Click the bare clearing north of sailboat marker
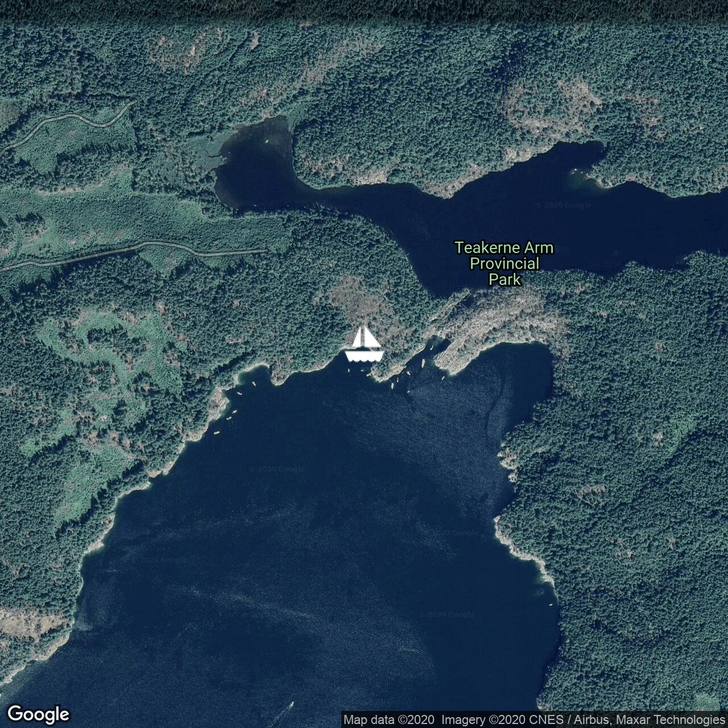Viewport: 728px width, 728px height. point(355,296)
